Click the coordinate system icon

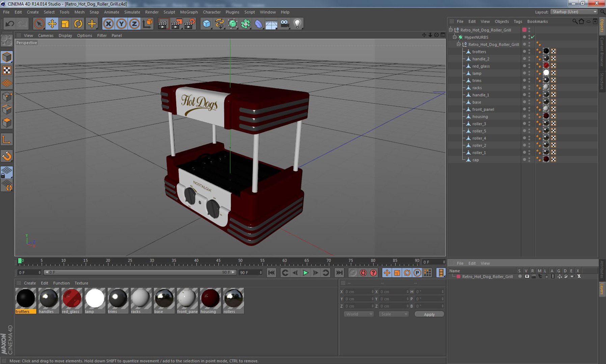coord(147,24)
